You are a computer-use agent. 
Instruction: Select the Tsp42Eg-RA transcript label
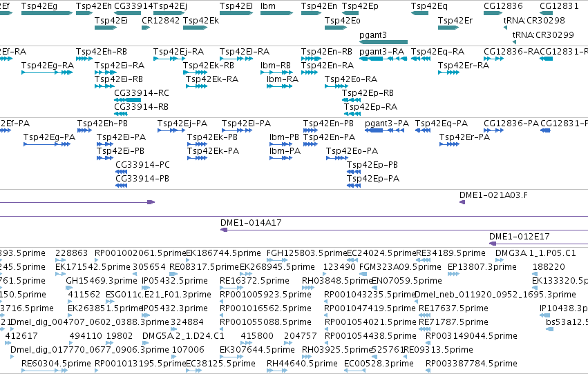pyautogui.click(x=48, y=66)
